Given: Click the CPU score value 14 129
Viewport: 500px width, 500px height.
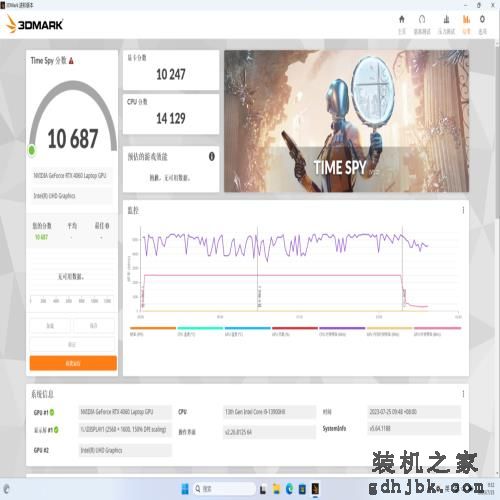Looking at the screenshot, I should pyautogui.click(x=171, y=118).
